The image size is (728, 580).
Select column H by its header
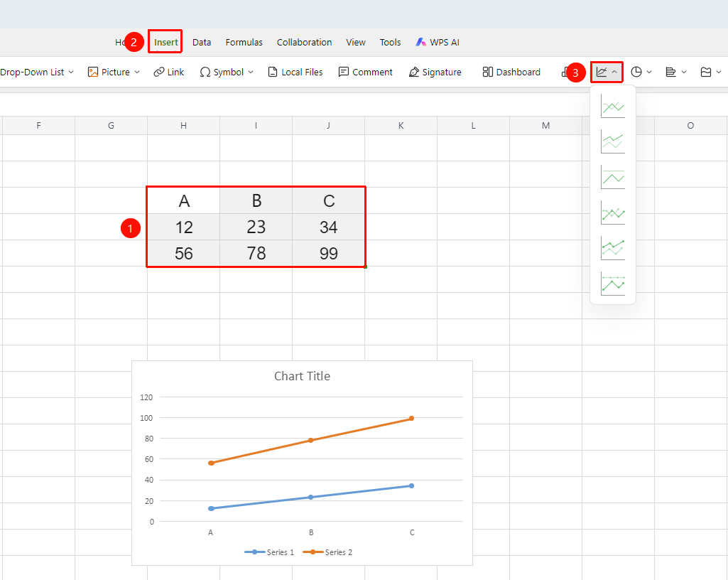(x=183, y=126)
